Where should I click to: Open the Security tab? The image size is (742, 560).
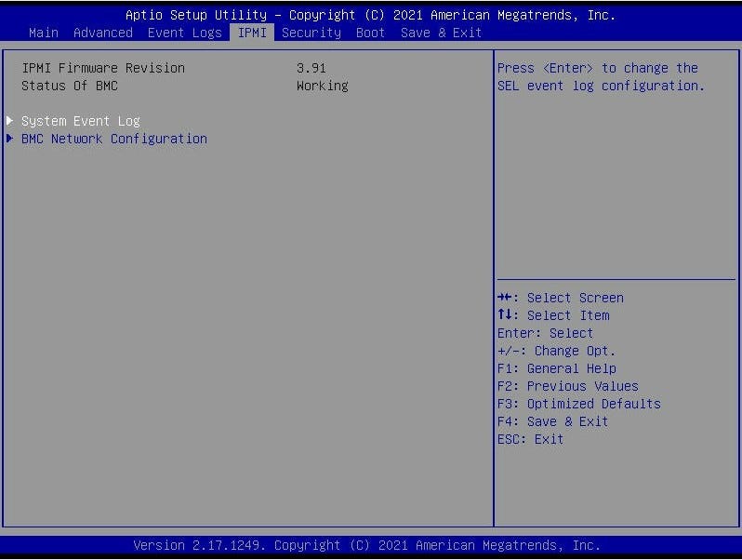click(x=311, y=33)
